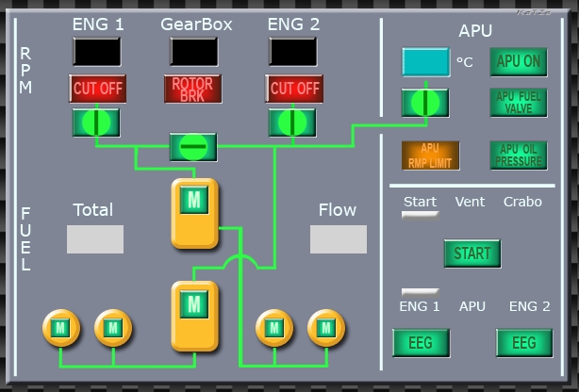
Task: Toggle the crossfeed valve between engines
Action: tap(192, 147)
